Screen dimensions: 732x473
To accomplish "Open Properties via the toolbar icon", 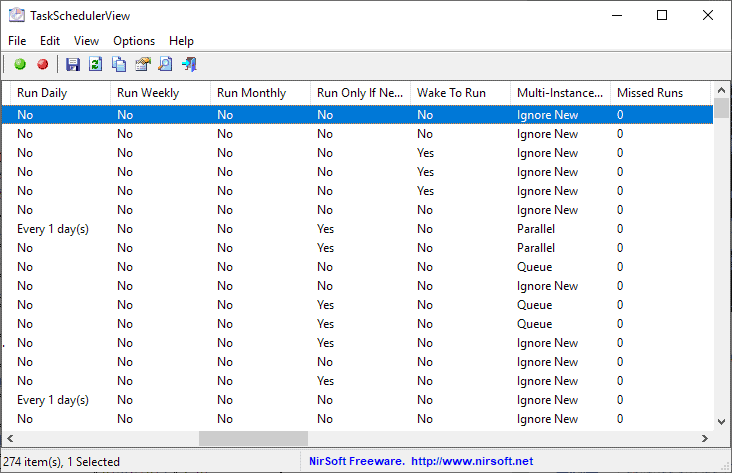I will [143, 64].
